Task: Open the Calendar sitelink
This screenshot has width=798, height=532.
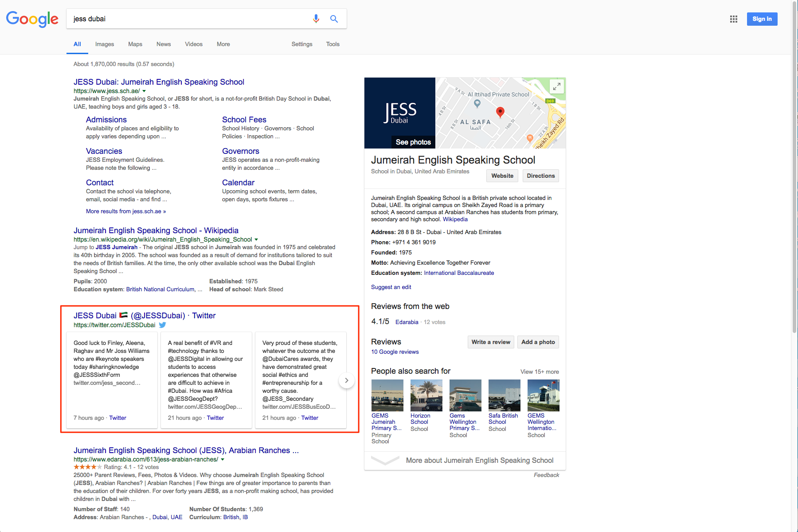Action: pos(239,183)
